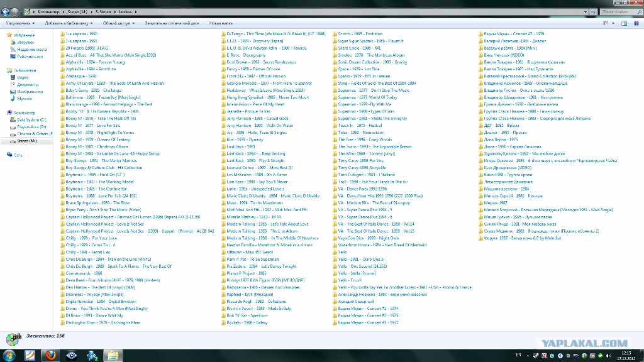Open the eye icon app on taskbar
This screenshot has width=644, height=362.
[x=72, y=355]
